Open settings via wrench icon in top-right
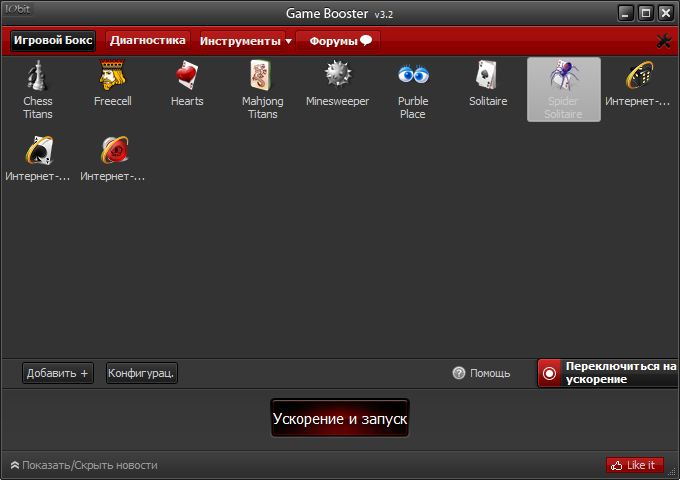Image resolution: width=680 pixels, height=480 pixels. click(x=663, y=41)
